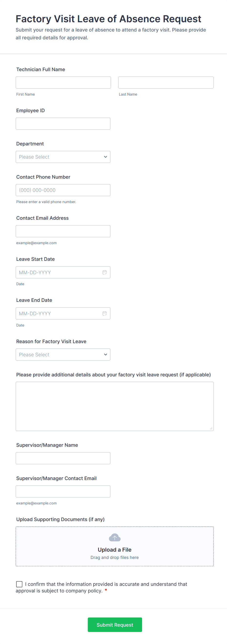Check the information accuracy confirmation checkbox

tap(19, 584)
